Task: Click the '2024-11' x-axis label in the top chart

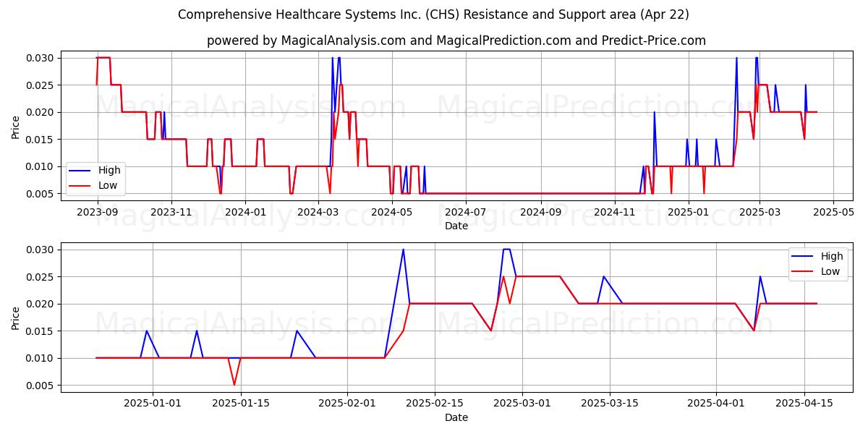Action: tap(614, 212)
